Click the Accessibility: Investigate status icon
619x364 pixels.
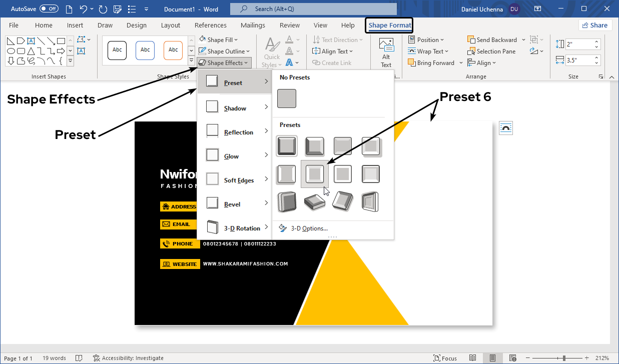click(x=97, y=358)
